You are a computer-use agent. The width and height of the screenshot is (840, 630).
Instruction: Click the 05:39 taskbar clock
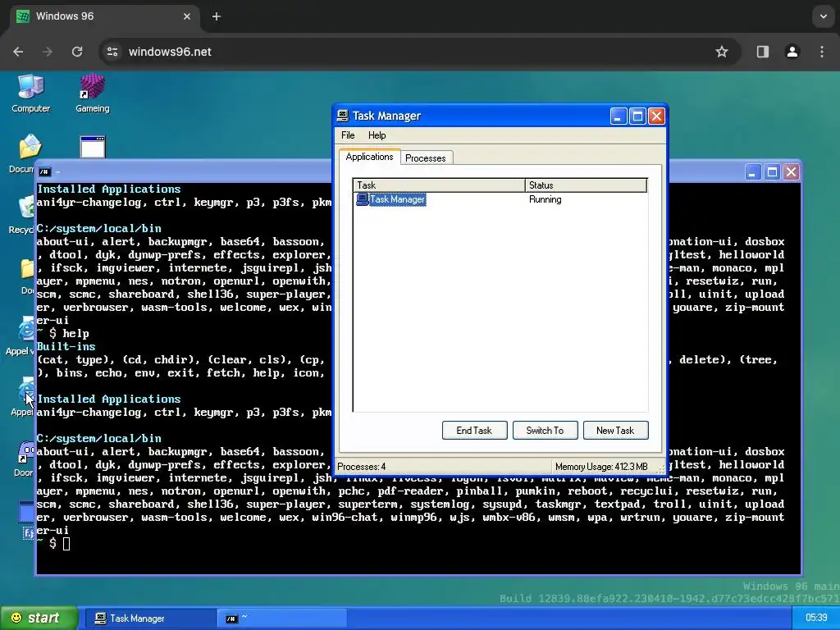click(x=816, y=618)
